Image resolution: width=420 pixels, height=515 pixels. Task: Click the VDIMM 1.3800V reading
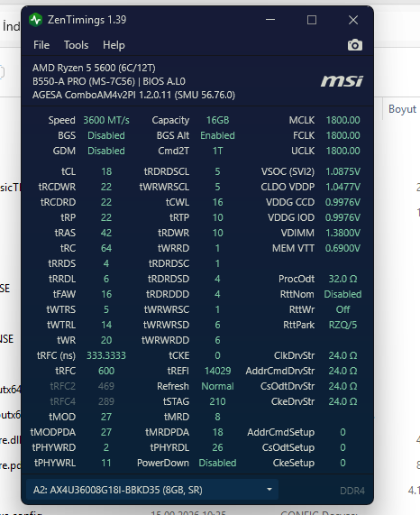point(342,233)
